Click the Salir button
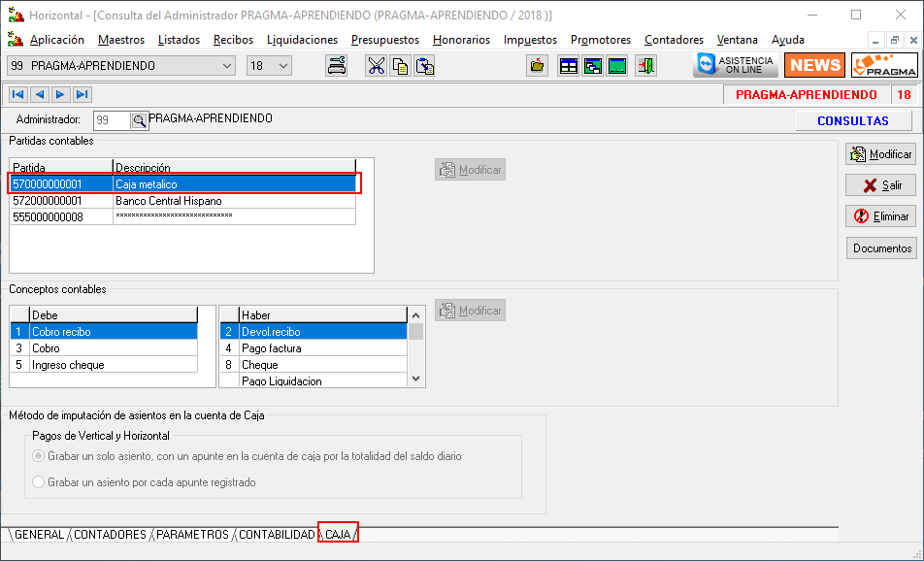This screenshot has height=561, width=924. (881, 185)
